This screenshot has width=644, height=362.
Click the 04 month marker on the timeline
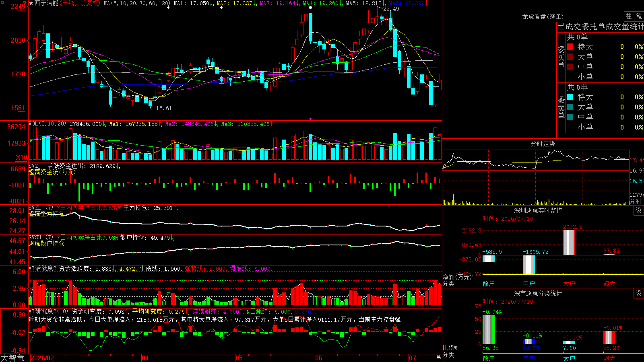[x=145, y=358]
